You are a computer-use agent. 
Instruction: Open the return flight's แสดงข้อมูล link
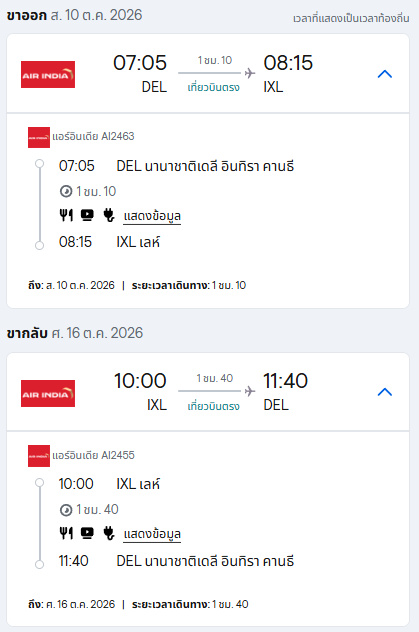coord(152,534)
